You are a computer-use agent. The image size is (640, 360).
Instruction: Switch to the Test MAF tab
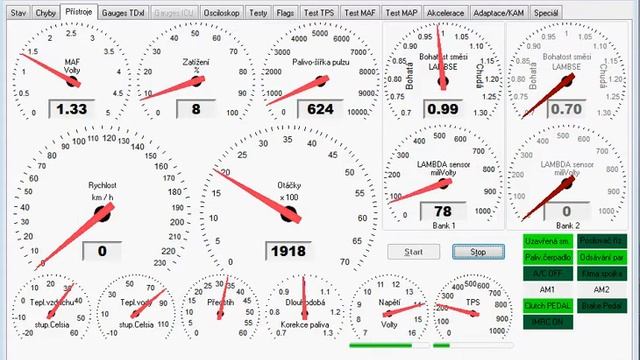pos(360,13)
